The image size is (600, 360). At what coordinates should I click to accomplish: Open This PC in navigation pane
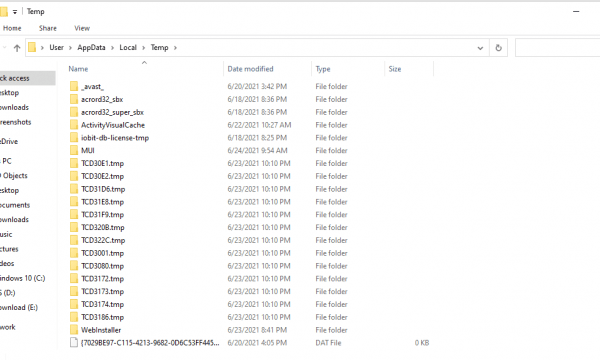[x=6, y=161]
